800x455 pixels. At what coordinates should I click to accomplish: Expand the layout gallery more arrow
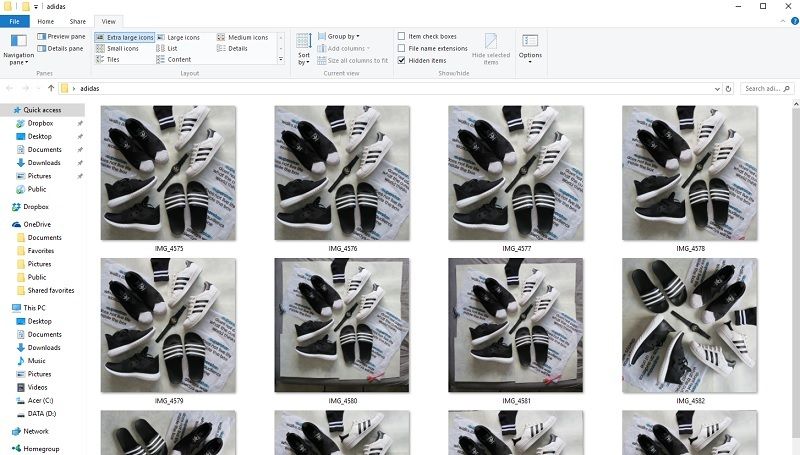coord(282,61)
